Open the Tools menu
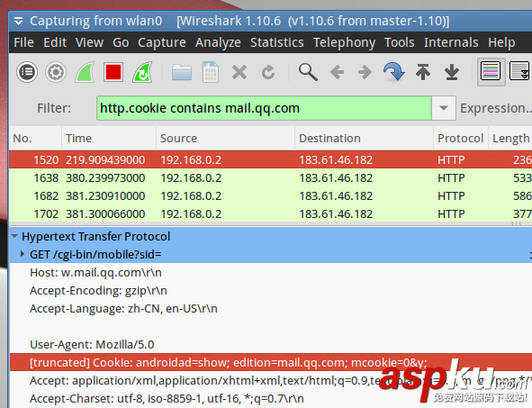 (x=400, y=42)
